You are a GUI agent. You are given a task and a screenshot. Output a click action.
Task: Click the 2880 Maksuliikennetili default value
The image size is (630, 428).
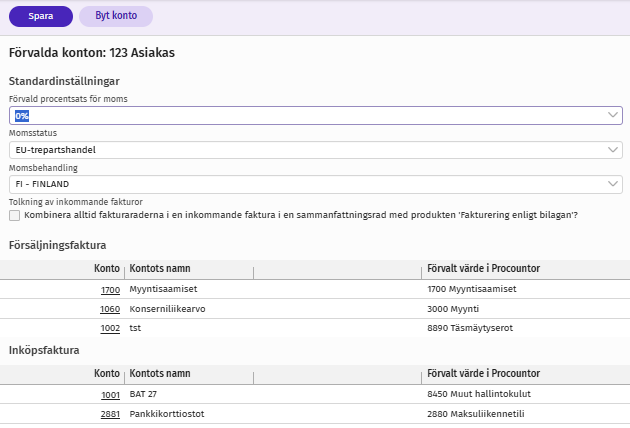click(x=476, y=414)
